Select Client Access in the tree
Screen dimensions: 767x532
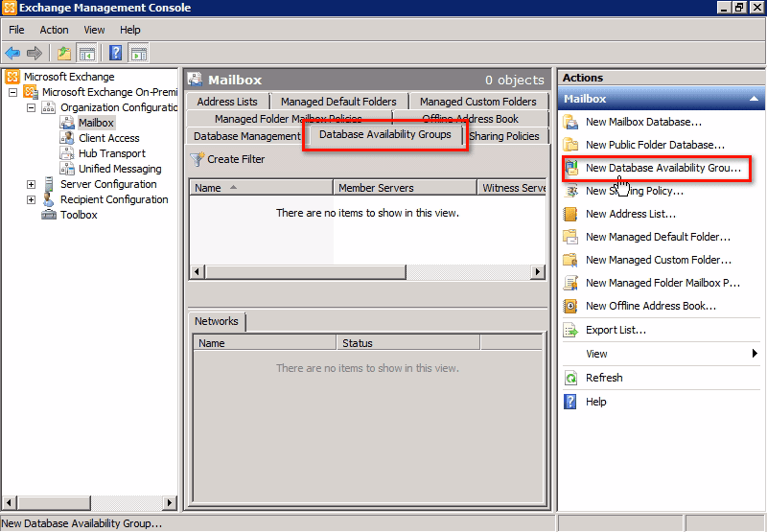click(x=109, y=138)
